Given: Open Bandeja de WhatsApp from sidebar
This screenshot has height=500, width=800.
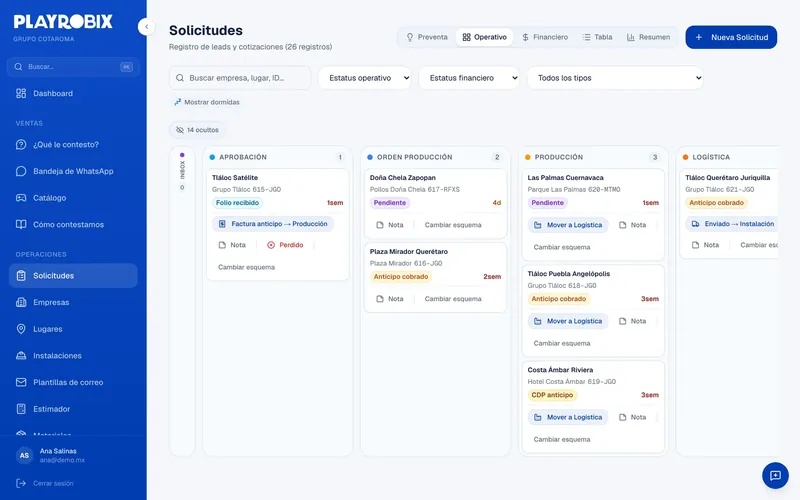Looking at the screenshot, I should [x=73, y=171].
